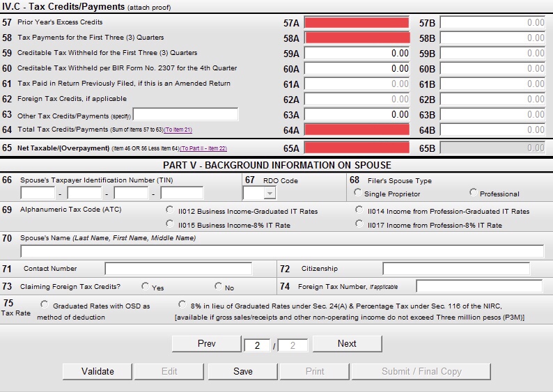The height and width of the screenshot is (392, 553).
Task: Select II014 Income from Profession-Graduated rates
Action: [x=359, y=210]
